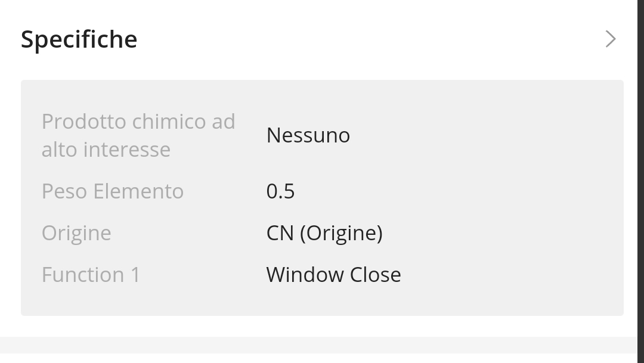Click the Origine row in specs table

coord(322,233)
